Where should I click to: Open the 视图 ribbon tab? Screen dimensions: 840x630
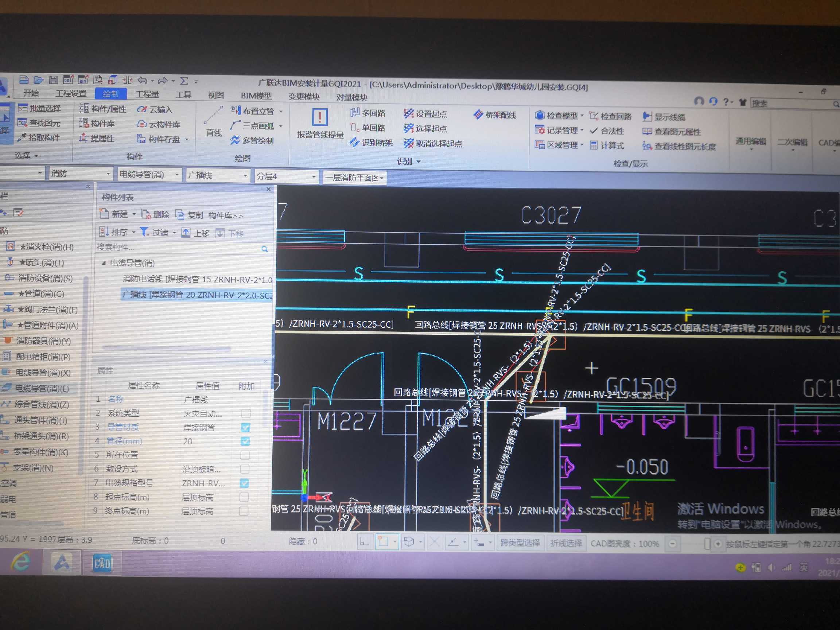[216, 95]
